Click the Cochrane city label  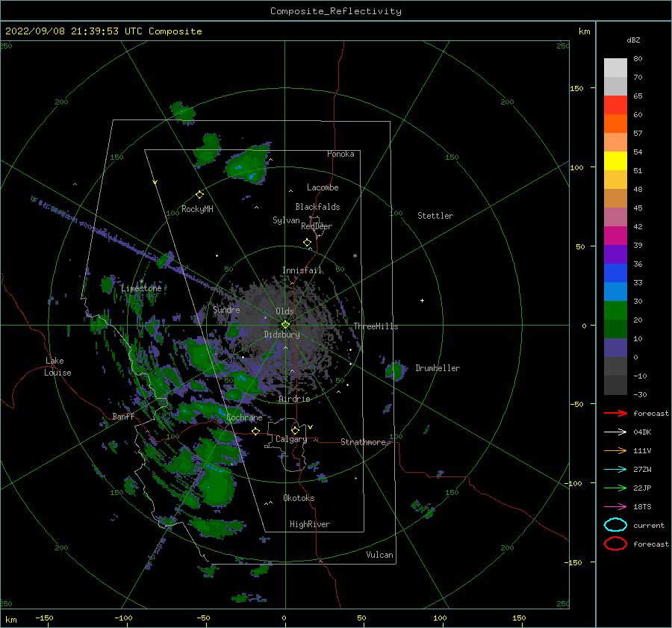[x=244, y=417]
